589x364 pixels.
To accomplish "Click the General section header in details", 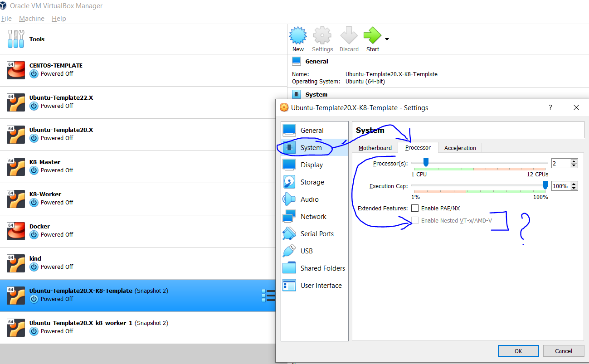I will coord(316,61).
